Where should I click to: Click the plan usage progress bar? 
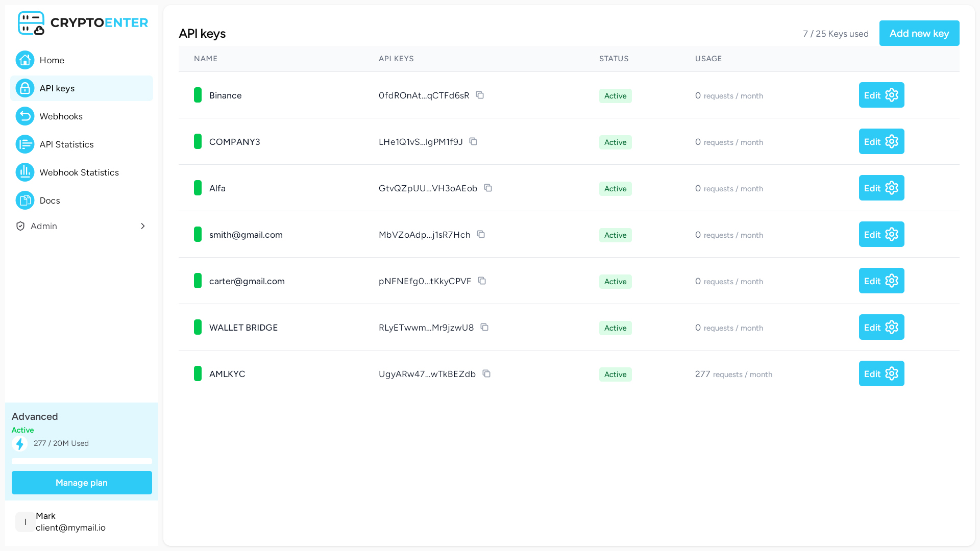(82, 461)
